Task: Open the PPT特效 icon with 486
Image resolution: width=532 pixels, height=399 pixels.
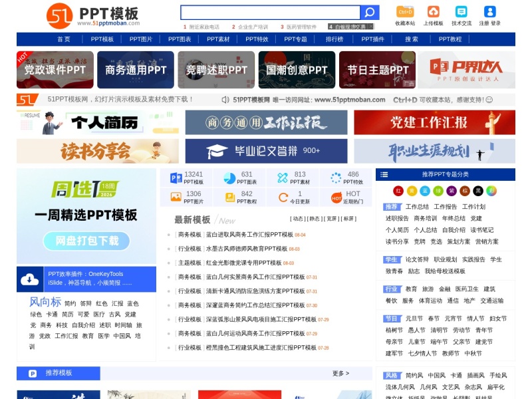Action: (336, 178)
